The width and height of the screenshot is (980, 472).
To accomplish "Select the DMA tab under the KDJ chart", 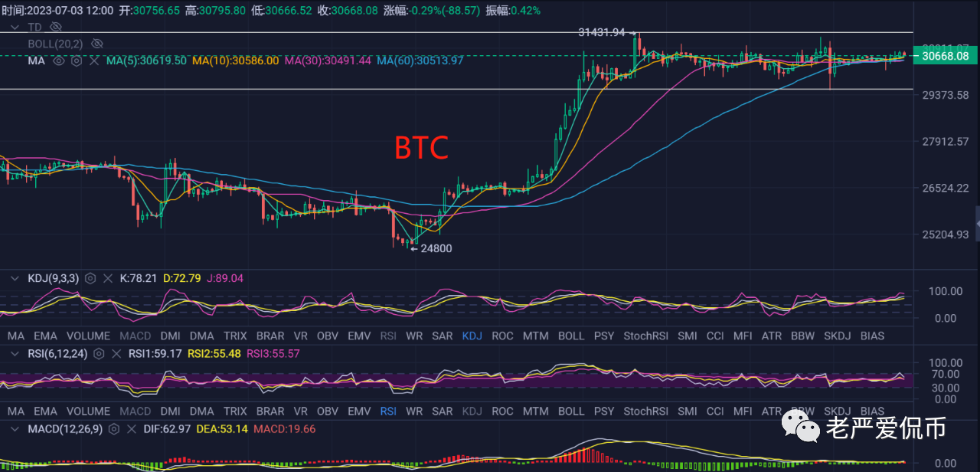I will 202,336.
